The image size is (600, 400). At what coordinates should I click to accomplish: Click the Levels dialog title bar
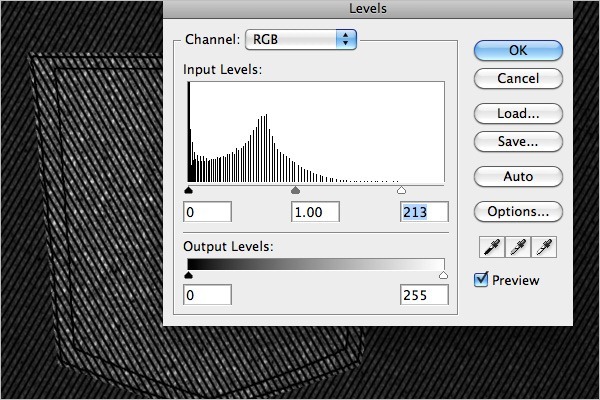(368, 8)
